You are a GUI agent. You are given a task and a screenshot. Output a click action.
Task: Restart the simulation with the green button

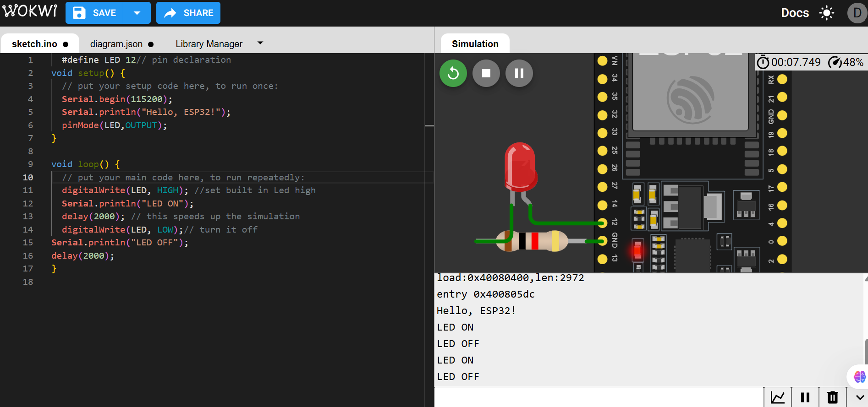pos(453,73)
